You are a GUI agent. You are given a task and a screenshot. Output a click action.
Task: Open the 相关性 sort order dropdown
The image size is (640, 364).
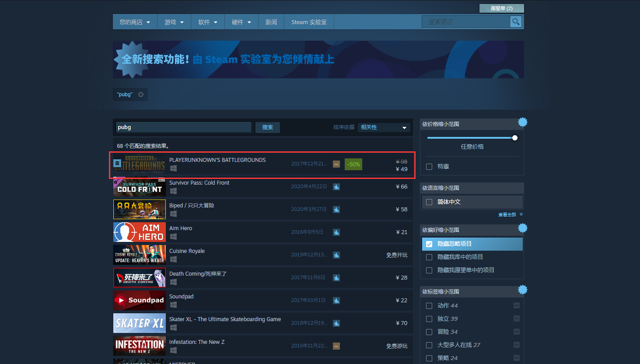point(384,127)
